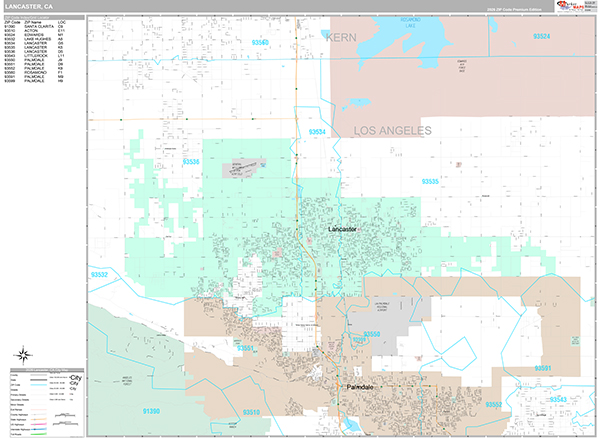
Task: Click the 93534 ZIP label on map
Action: point(317,132)
